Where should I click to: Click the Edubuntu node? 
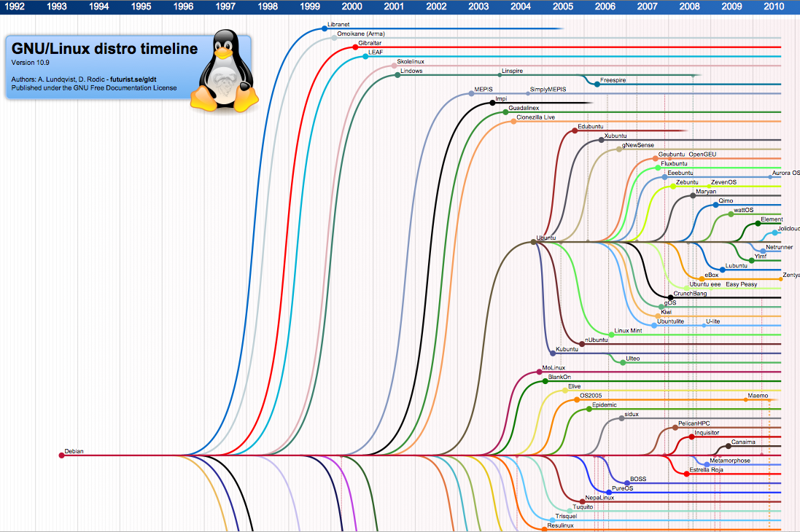click(x=575, y=130)
